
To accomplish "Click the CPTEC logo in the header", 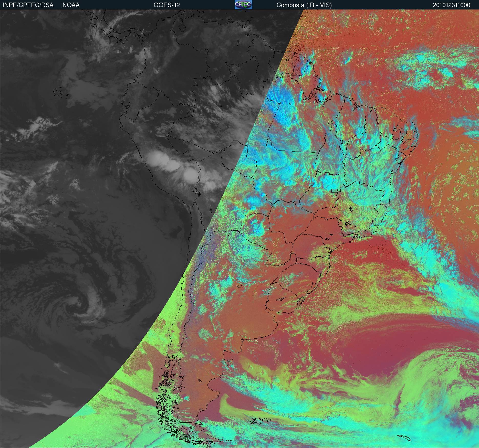I will click(243, 5).
